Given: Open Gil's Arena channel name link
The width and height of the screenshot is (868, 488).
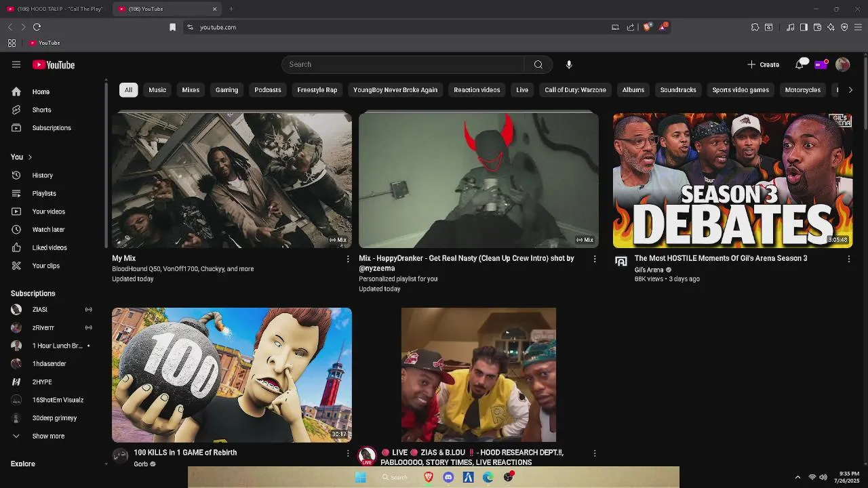Looking at the screenshot, I should click(649, 270).
